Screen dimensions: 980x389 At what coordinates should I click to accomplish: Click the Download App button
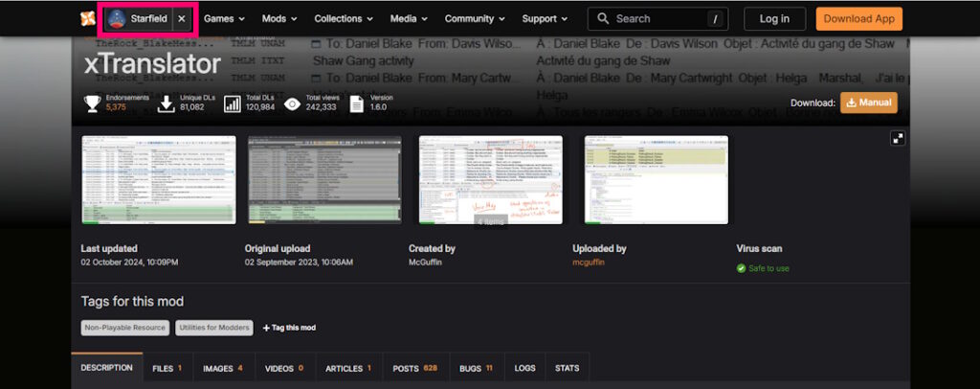858,19
